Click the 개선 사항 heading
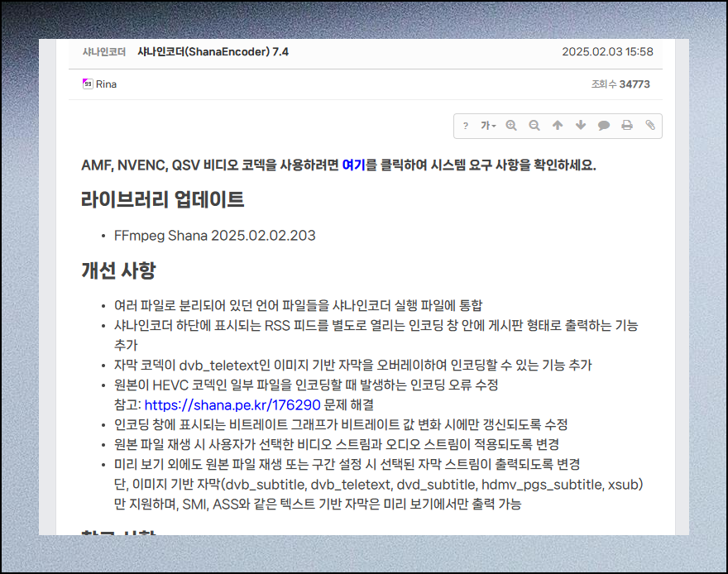Image resolution: width=728 pixels, height=574 pixels. coord(118,270)
